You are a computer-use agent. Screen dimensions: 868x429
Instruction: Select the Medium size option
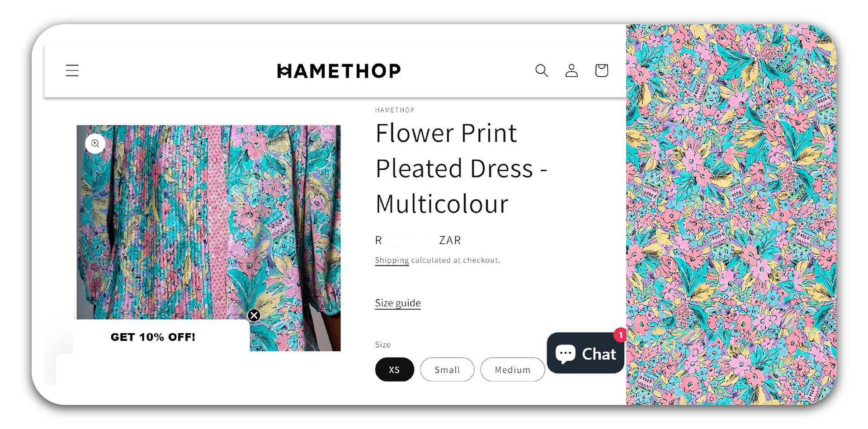point(513,369)
